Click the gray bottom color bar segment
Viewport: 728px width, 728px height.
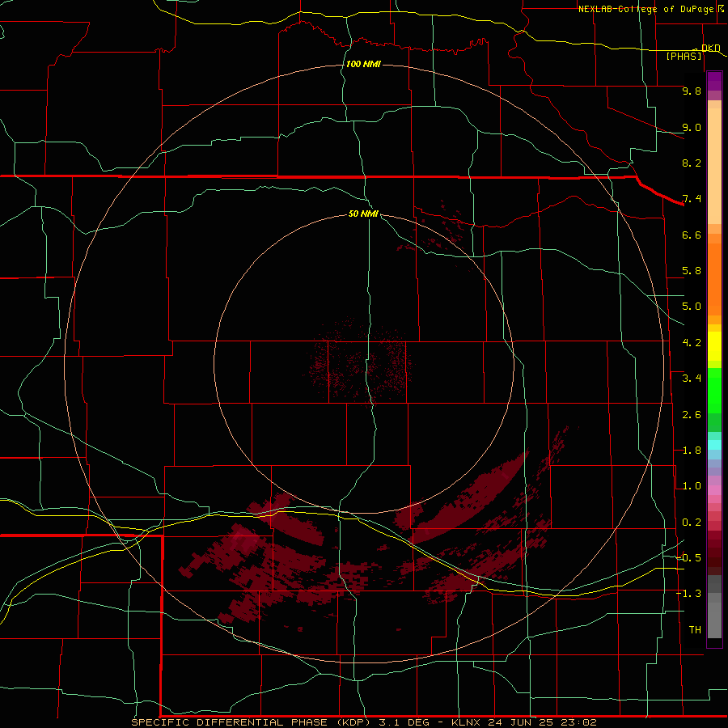714,620
